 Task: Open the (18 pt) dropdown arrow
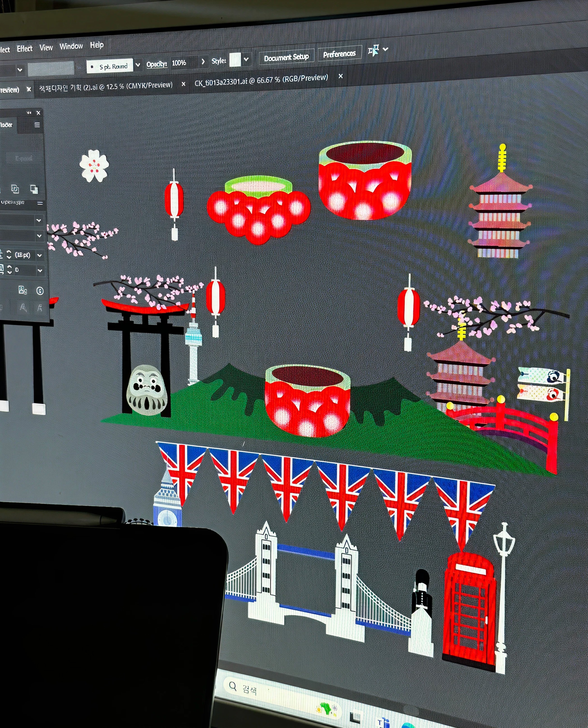coord(40,255)
